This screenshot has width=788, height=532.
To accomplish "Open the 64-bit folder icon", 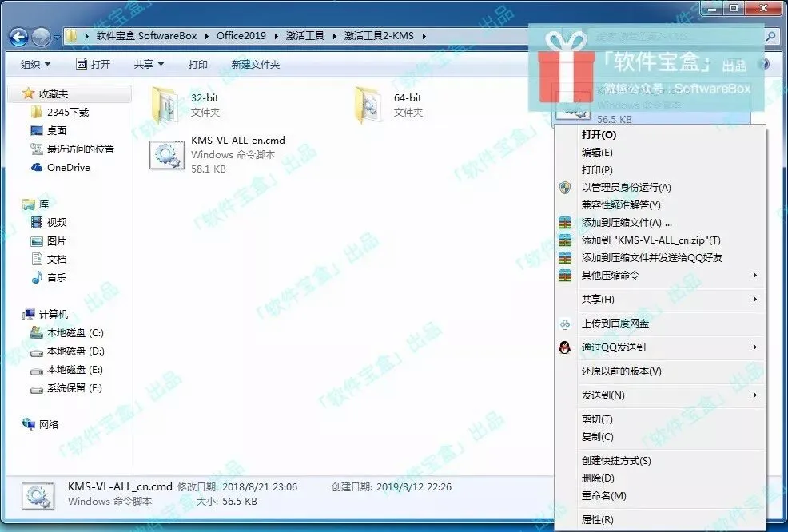I will click(368, 105).
